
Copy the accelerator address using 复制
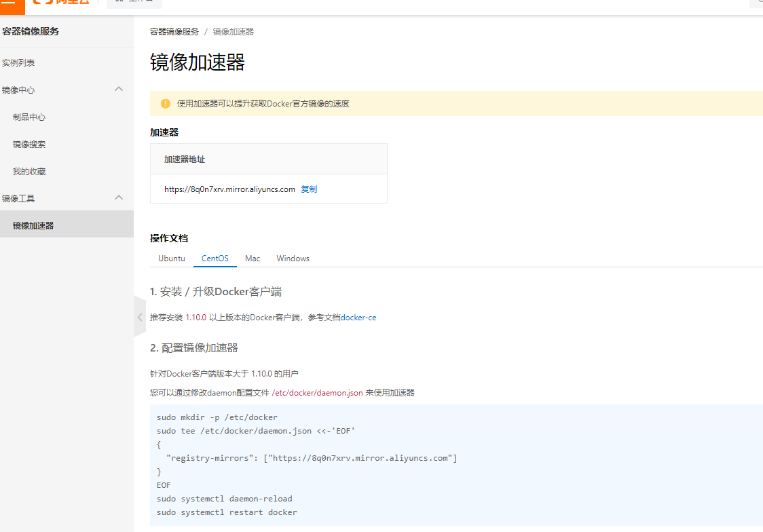309,189
